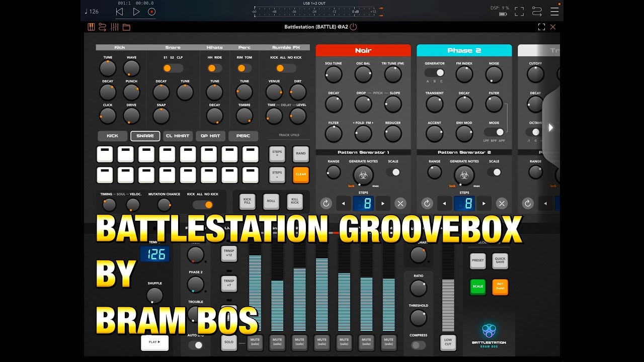Open the keyboard view icon

91,27
